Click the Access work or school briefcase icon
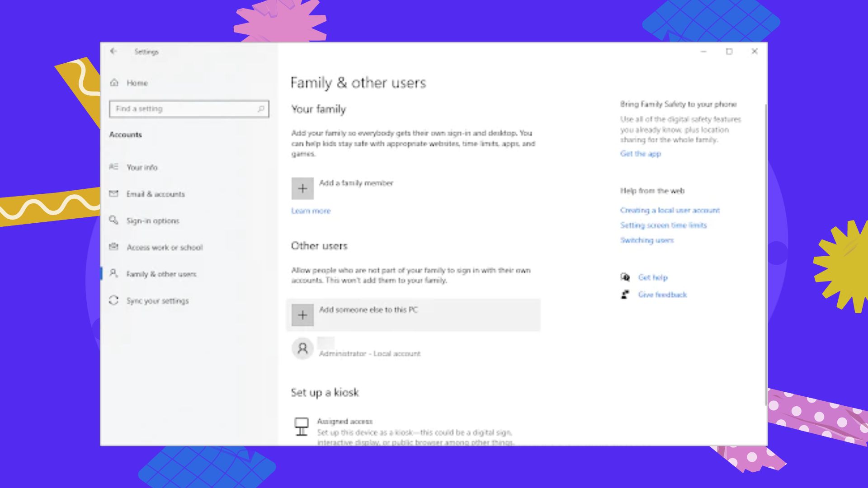Image resolution: width=868 pixels, height=488 pixels. click(113, 247)
